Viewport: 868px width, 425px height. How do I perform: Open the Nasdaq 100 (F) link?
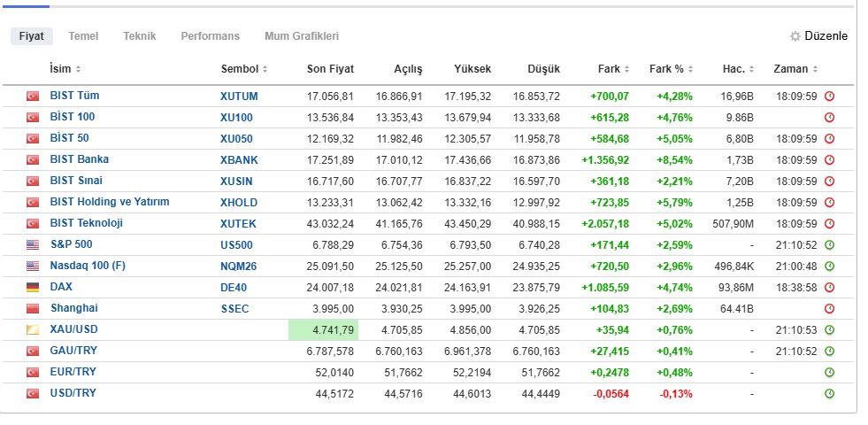(88, 266)
